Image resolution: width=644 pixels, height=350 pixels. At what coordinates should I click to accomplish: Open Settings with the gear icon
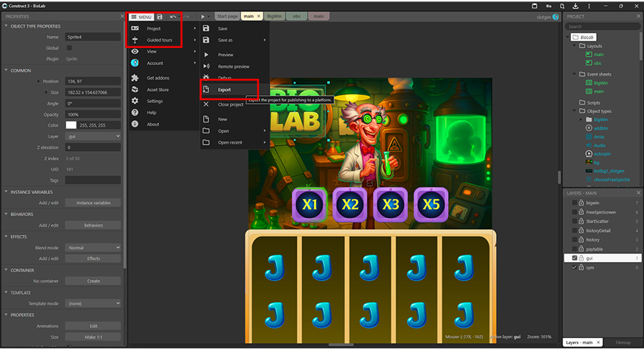coord(155,101)
